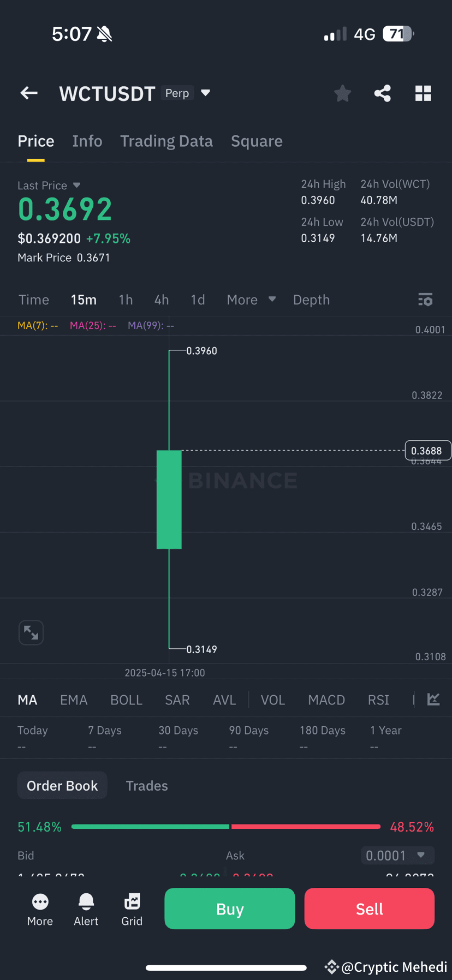
Task: Open the four-square grid menu icon
Action: coord(423,93)
